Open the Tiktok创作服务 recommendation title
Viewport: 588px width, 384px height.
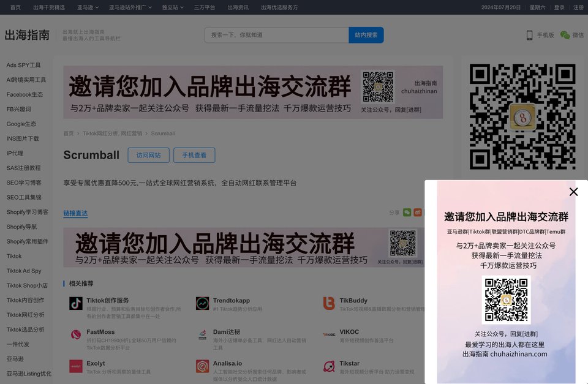tap(108, 300)
